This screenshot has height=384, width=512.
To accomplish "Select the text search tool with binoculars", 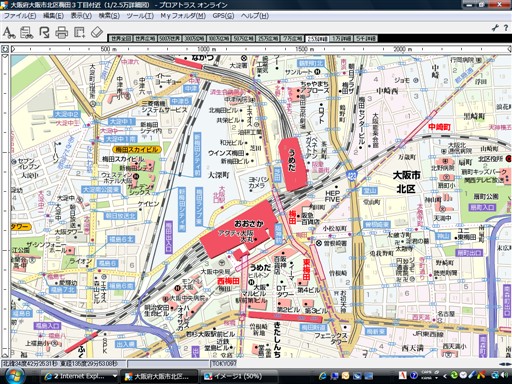I will [x=9, y=32].
